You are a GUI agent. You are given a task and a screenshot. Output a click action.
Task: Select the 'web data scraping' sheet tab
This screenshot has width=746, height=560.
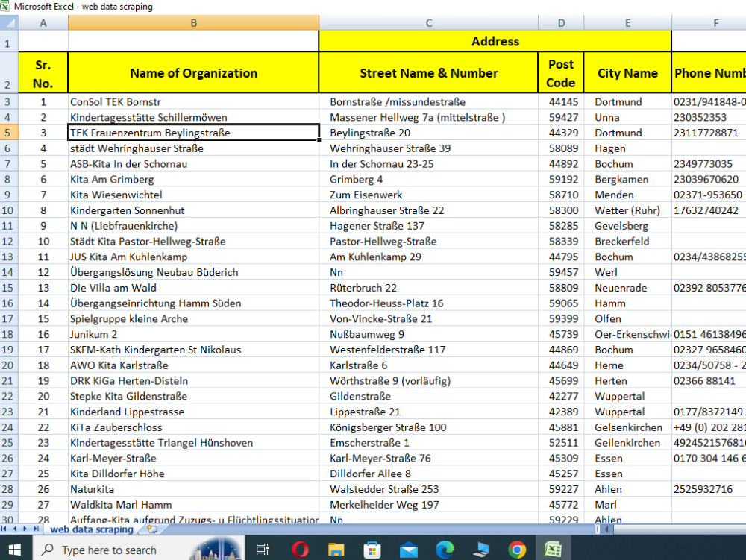coord(92,529)
